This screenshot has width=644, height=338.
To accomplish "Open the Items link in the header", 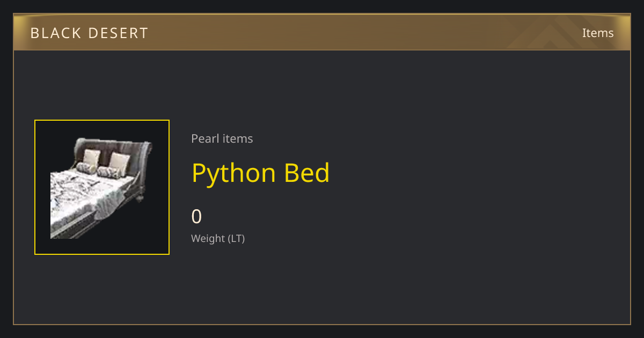I will [x=598, y=33].
